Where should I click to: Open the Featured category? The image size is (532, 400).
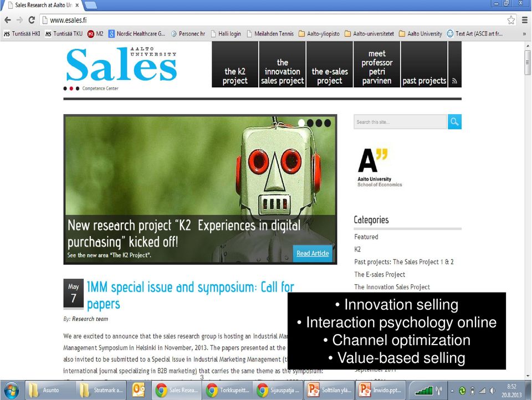366,237
